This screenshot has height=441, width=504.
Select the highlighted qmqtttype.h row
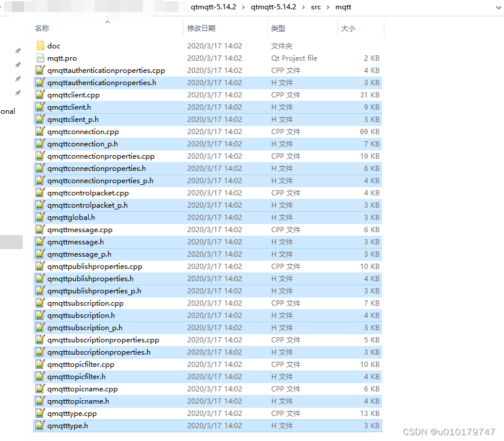[117, 425]
